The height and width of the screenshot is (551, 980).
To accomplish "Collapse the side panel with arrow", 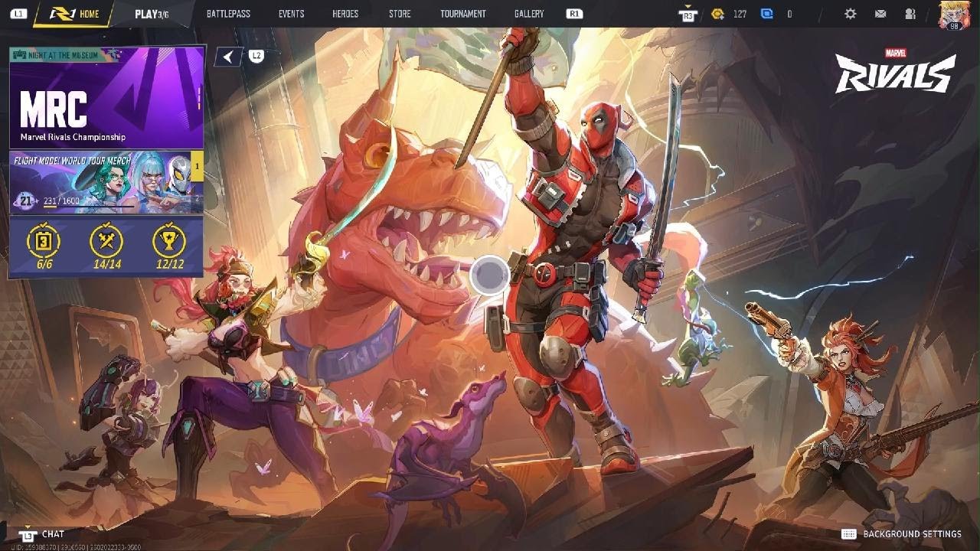I will pyautogui.click(x=228, y=57).
